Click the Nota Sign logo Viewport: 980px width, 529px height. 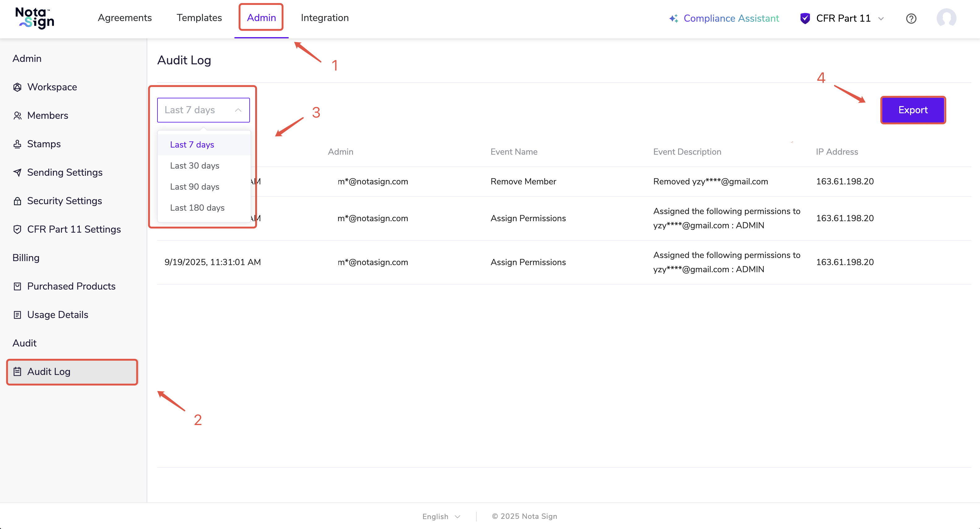[35, 18]
